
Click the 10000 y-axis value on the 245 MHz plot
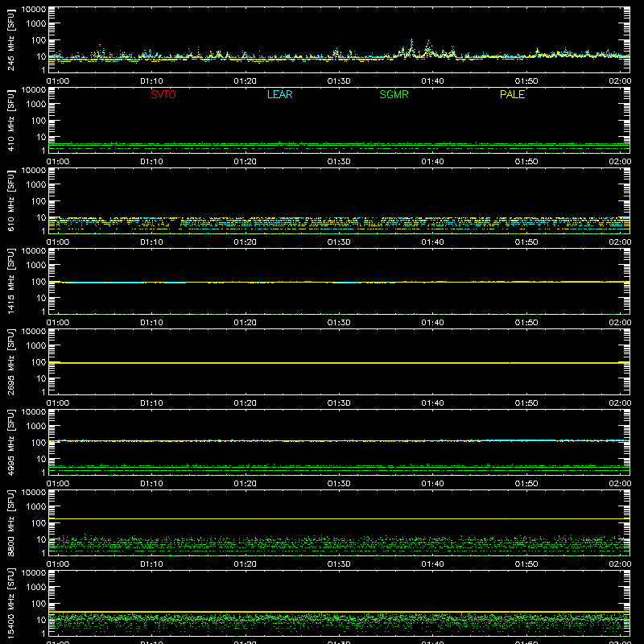coord(34,10)
